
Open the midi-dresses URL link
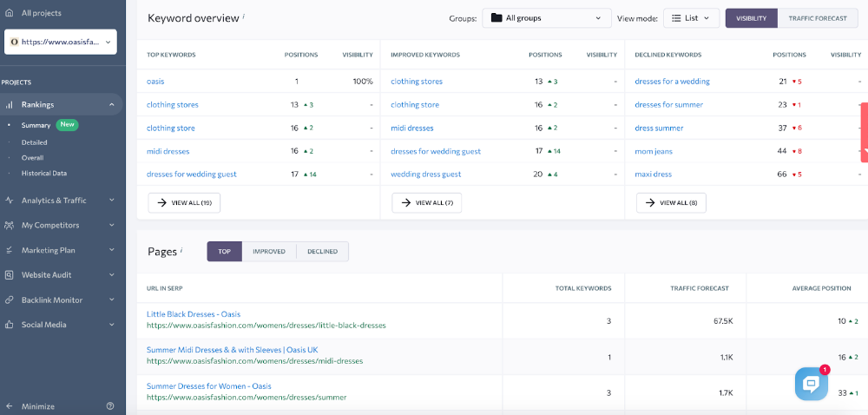click(254, 361)
